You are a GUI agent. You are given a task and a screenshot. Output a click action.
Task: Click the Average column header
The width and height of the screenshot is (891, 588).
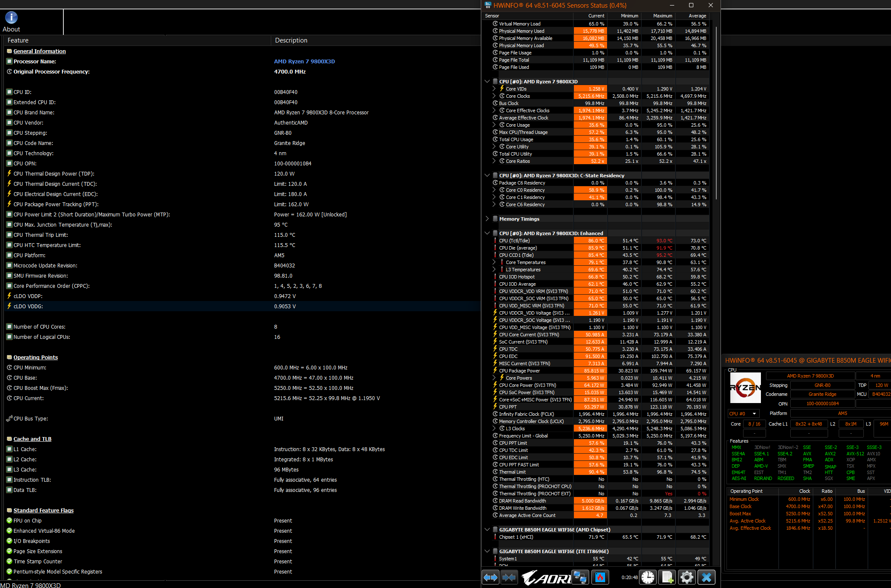coord(692,16)
